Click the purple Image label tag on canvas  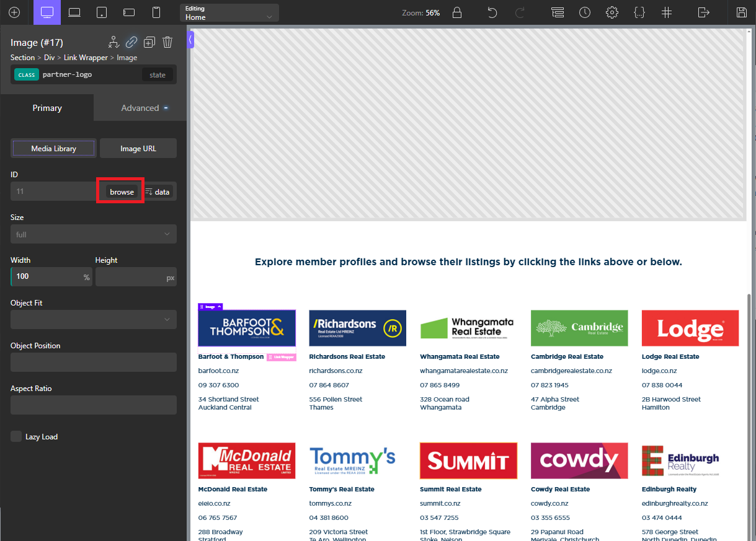coord(210,307)
